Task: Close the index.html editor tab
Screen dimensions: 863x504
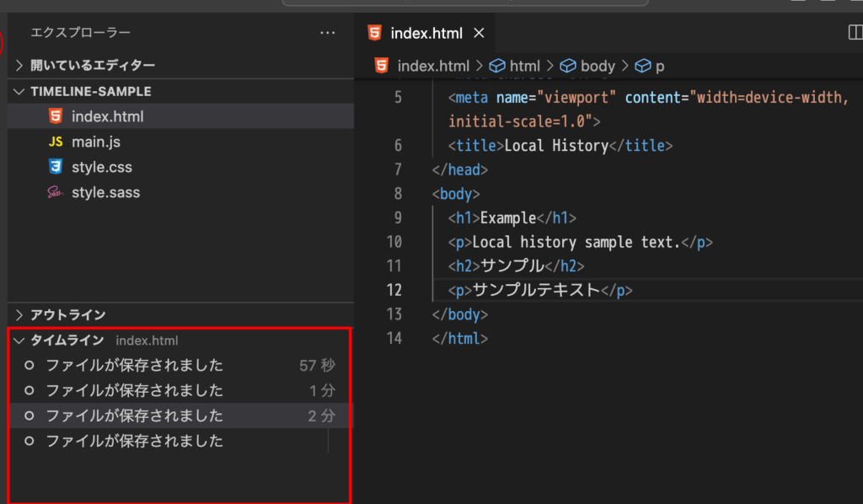Action: pos(479,33)
